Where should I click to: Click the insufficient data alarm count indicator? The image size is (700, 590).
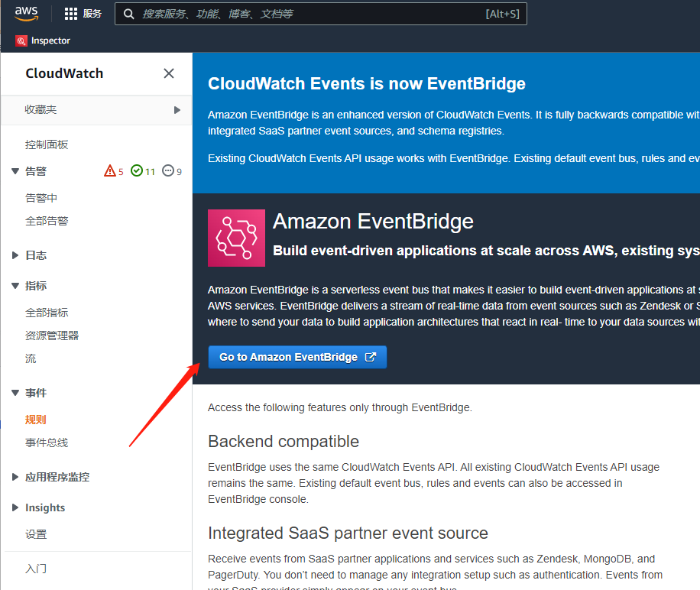pos(173,171)
